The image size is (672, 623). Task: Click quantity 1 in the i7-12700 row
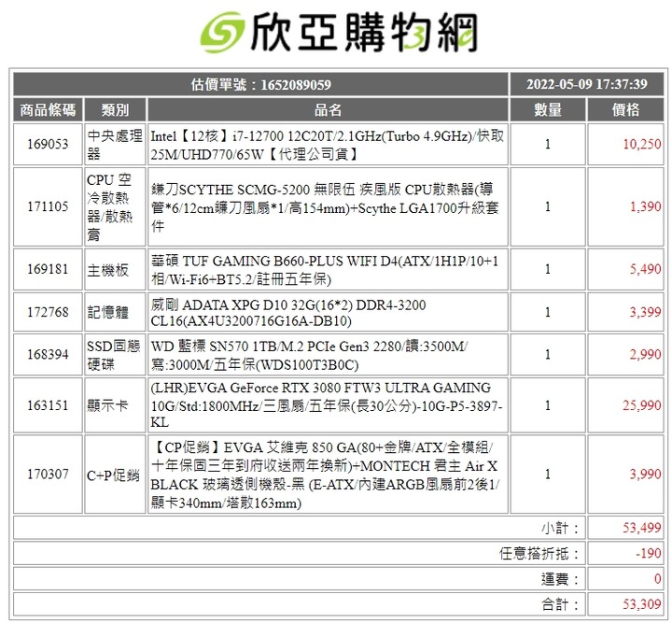coord(548,145)
